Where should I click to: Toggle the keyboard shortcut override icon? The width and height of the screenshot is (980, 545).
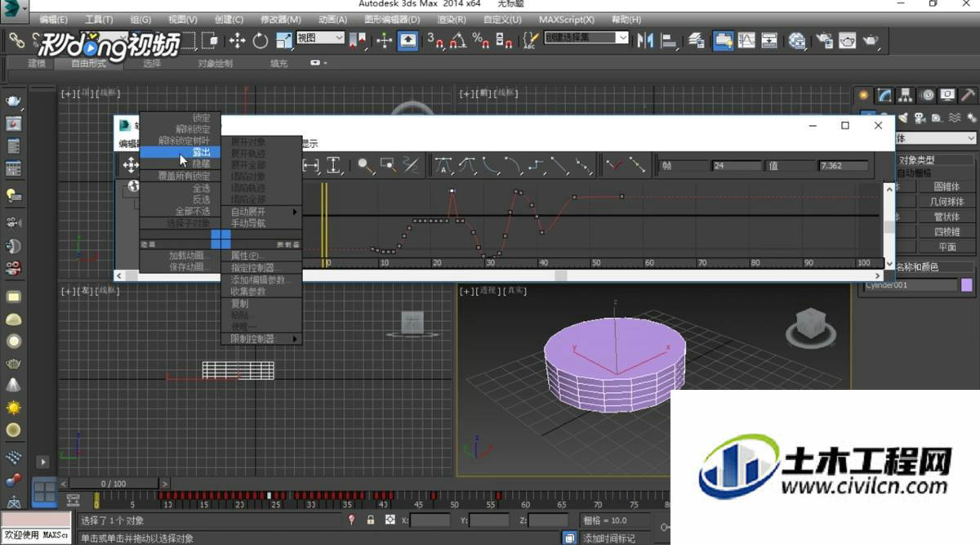pos(408,39)
